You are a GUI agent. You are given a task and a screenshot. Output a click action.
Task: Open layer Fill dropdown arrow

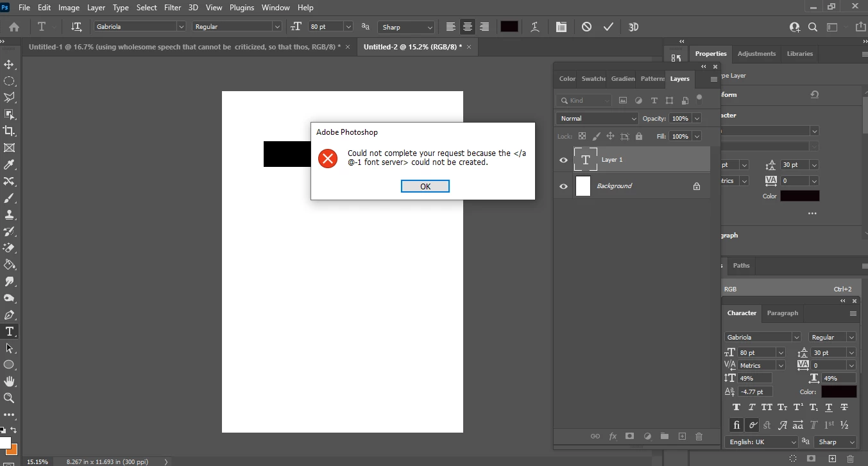(697, 136)
